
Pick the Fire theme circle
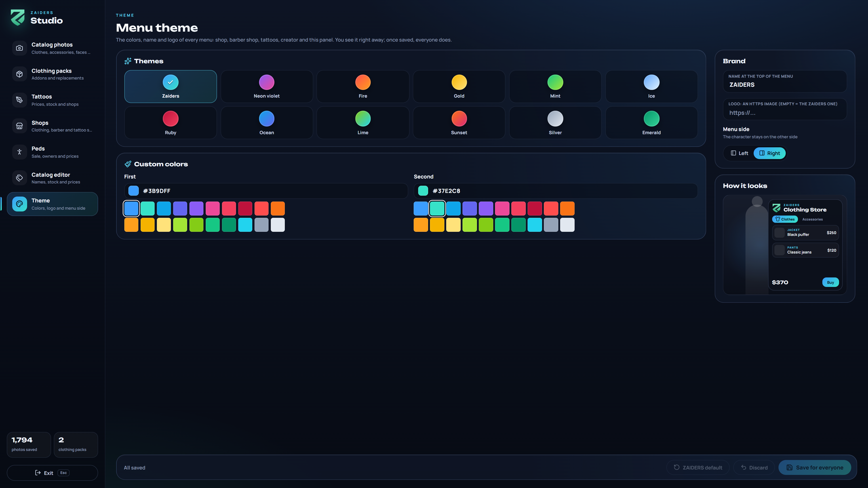pos(363,82)
